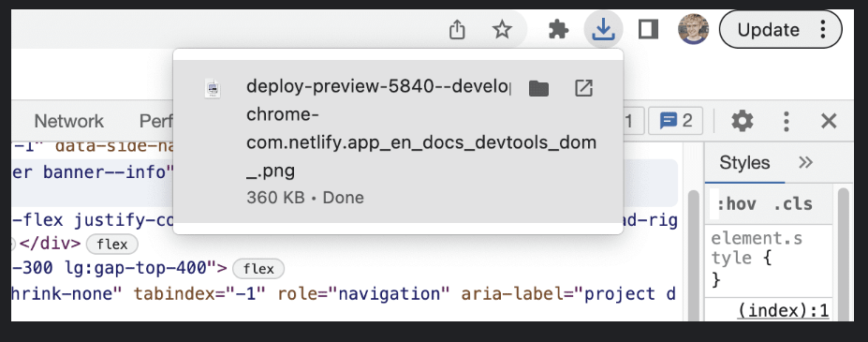Click the flex badge after </div>
The height and width of the screenshot is (342, 868).
click(x=112, y=244)
